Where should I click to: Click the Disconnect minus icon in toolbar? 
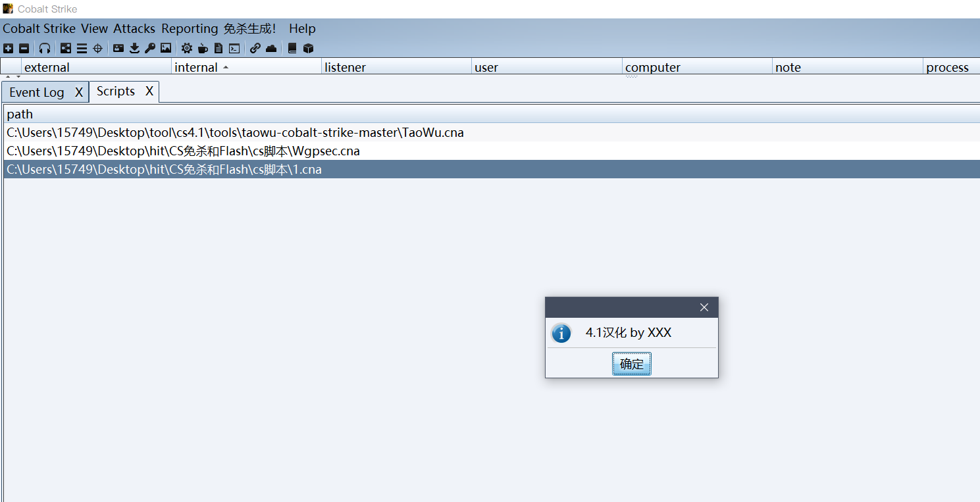tap(24, 48)
